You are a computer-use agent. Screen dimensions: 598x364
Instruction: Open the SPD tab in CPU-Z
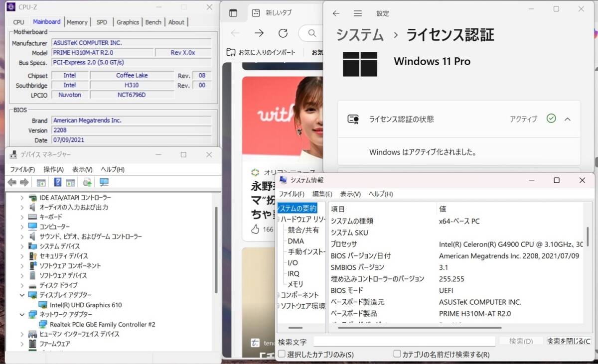click(x=102, y=22)
